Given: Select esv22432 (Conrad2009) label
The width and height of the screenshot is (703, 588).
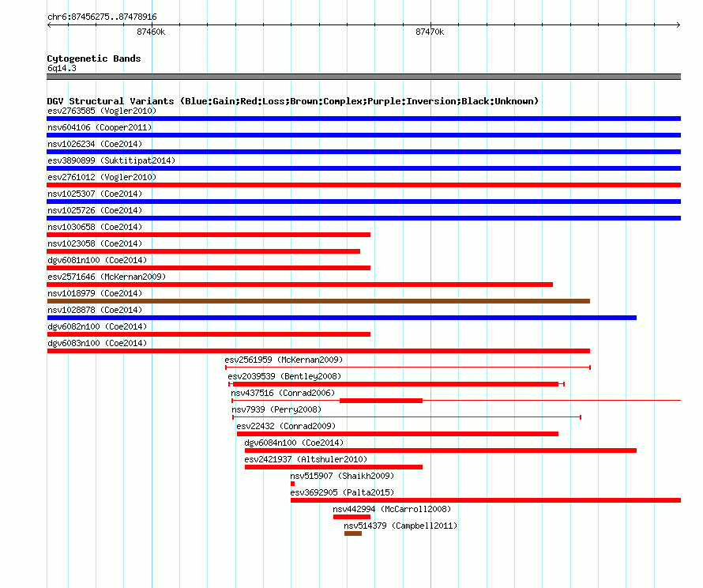Looking at the screenshot, I should [286, 426].
